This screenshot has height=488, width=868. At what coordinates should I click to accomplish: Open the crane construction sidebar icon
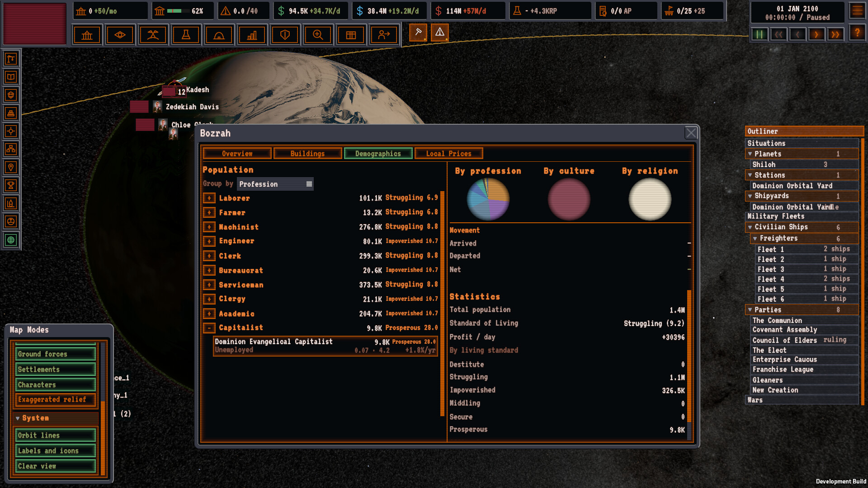pyautogui.click(x=11, y=59)
